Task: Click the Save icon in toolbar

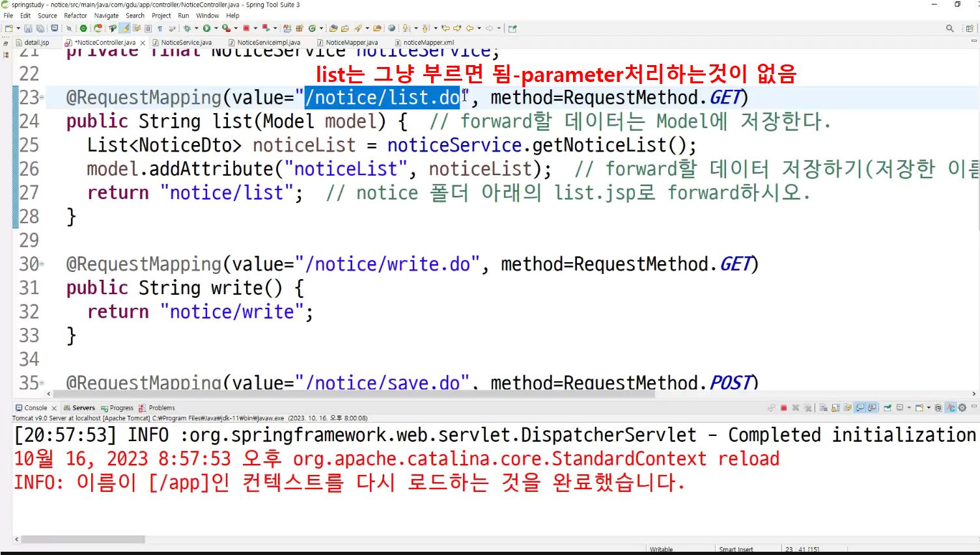Action: 28,28
